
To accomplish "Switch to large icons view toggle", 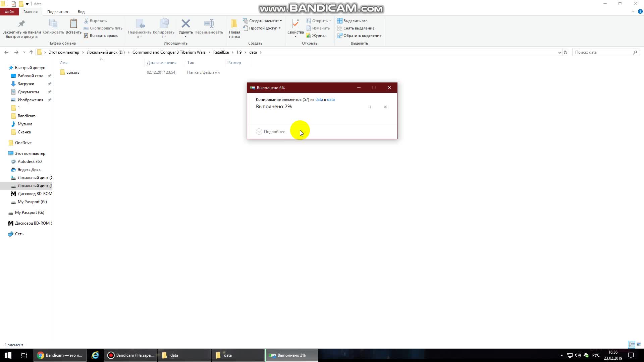I will tap(639, 345).
